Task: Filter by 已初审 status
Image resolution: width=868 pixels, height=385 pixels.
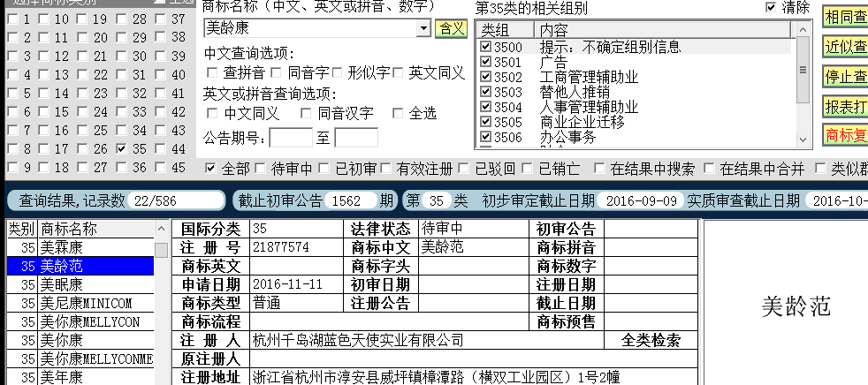Action: 324,168
